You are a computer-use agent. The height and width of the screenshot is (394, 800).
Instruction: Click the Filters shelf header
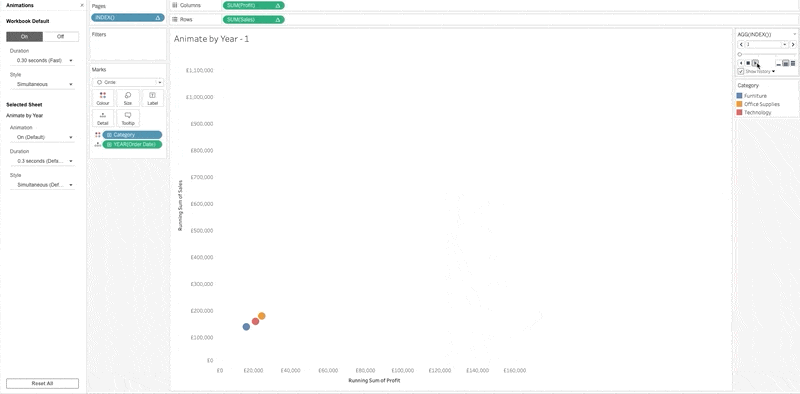point(99,35)
